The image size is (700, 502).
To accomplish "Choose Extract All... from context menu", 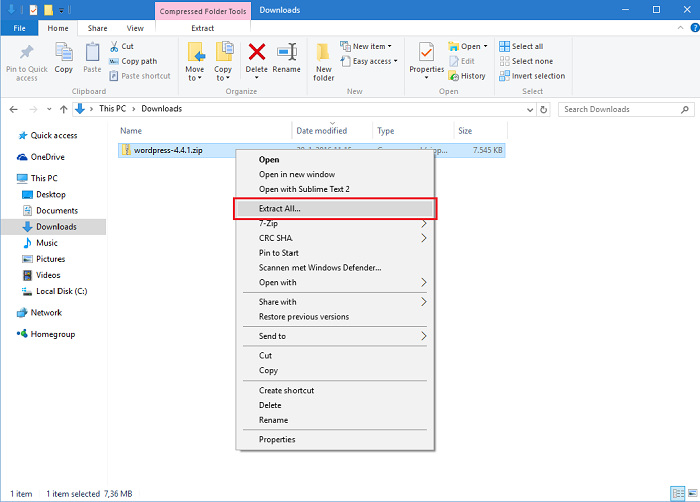I will (x=335, y=209).
